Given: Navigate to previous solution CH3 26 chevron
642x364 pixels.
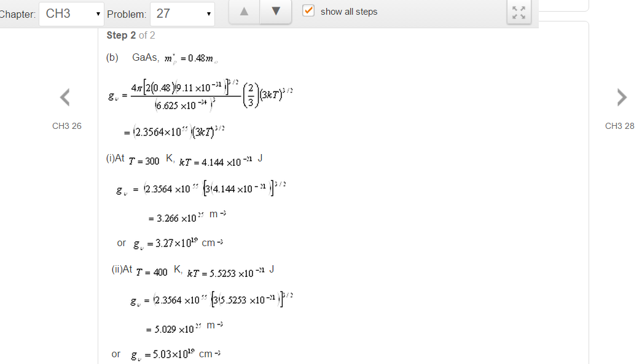Looking at the screenshot, I should click(x=65, y=98).
